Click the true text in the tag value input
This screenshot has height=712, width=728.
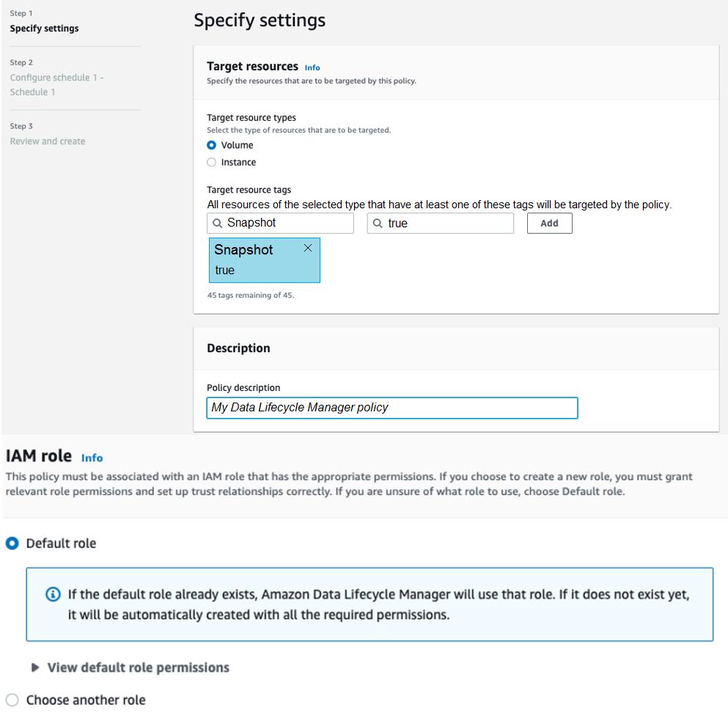pyautogui.click(x=398, y=223)
